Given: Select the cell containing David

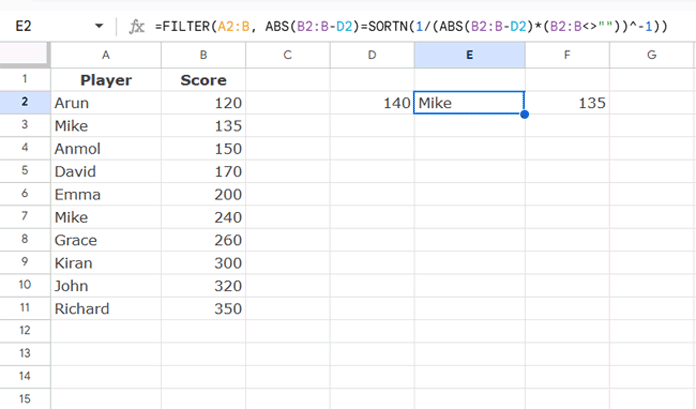Looking at the screenshot, I should tap(106, 171).
